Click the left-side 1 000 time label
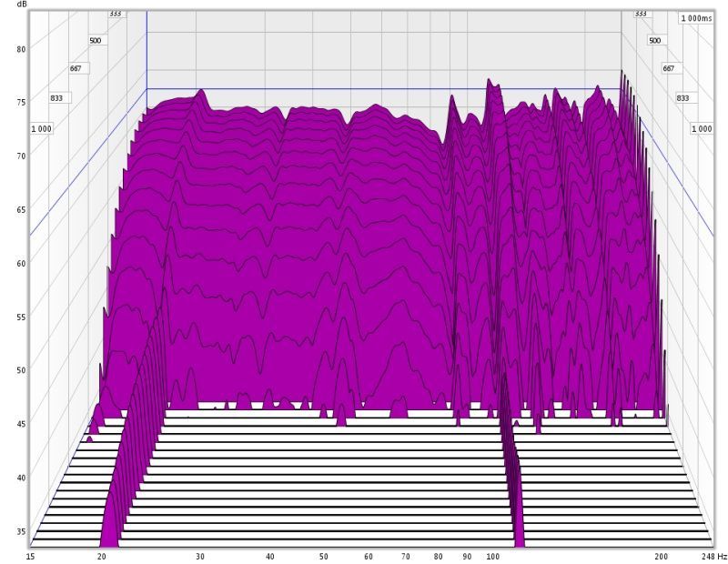The height and width of the screenshot is (564, 728). 41,128
